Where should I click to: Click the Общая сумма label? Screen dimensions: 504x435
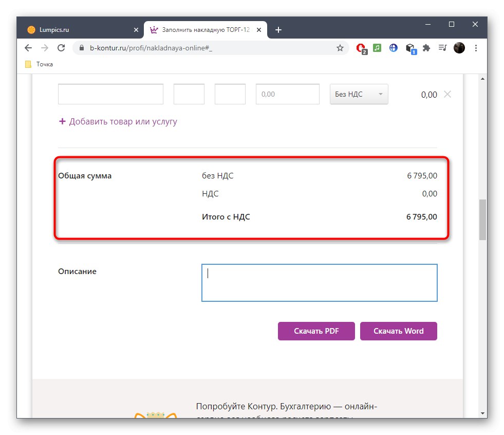point(85,176)
